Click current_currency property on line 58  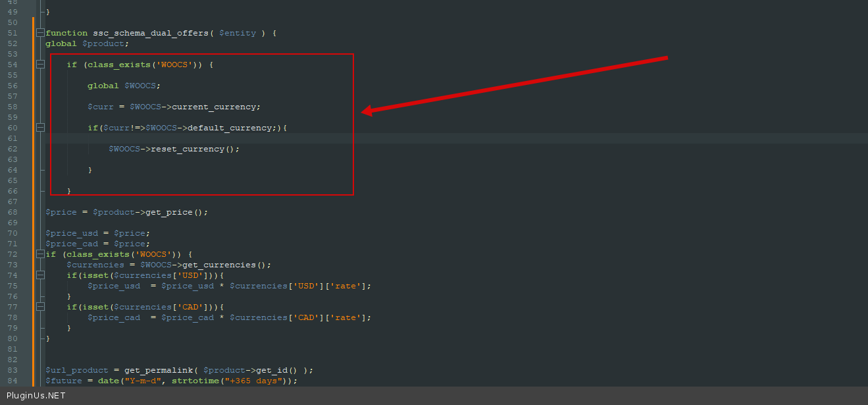click(216, 107)
